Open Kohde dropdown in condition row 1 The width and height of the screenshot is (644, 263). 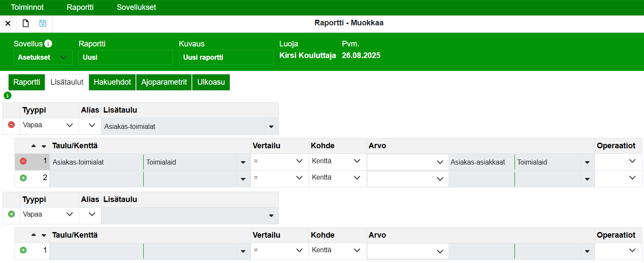(x=337, y=161)
